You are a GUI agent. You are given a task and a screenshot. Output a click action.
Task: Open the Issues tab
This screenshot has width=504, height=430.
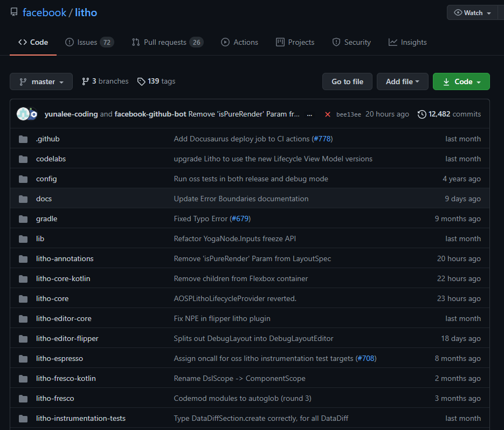(x=89, y=42)
